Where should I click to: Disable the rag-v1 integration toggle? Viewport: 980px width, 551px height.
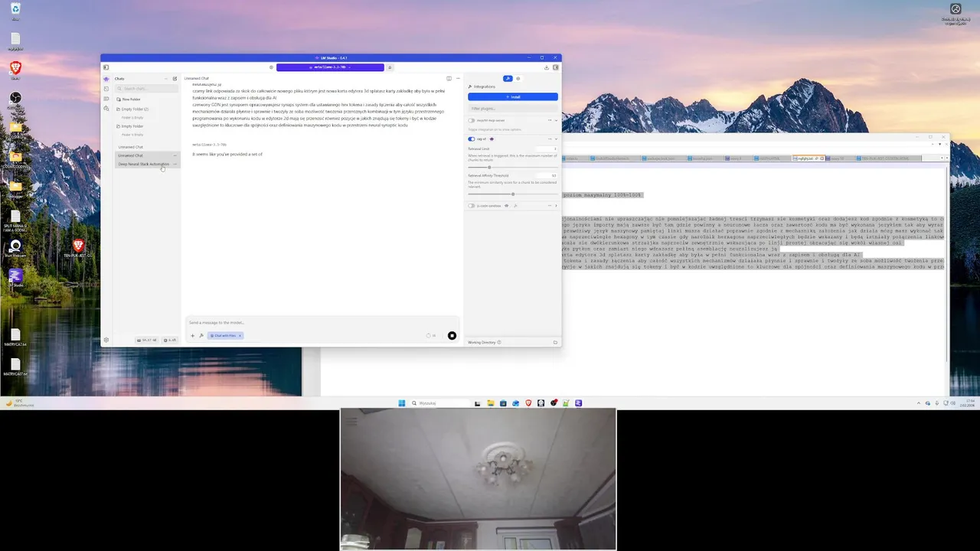tap(472, 139)
